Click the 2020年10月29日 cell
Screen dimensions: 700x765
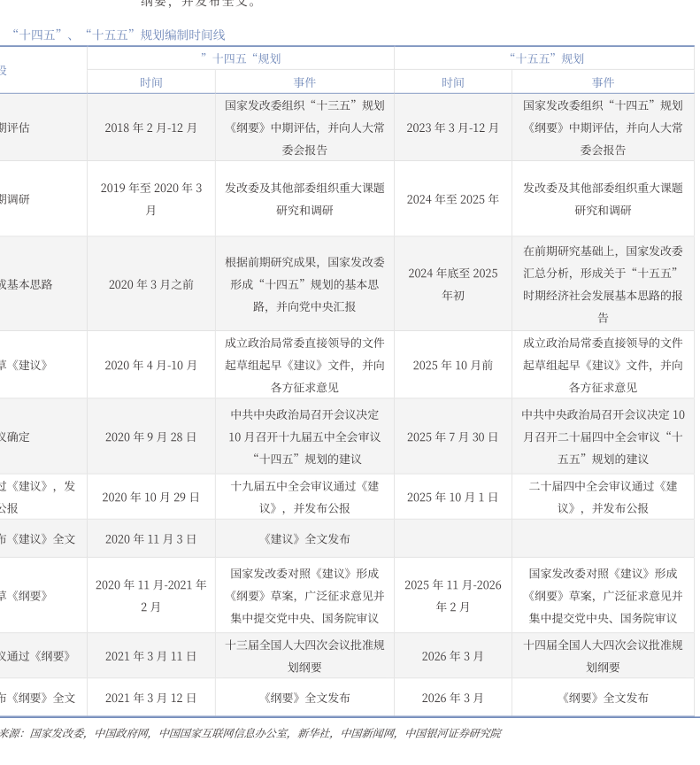[150, 497]
